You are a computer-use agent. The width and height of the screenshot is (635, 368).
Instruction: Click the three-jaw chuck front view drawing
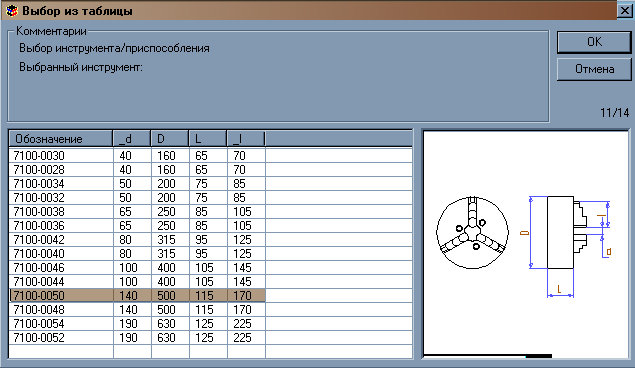[x=472, y=232]
